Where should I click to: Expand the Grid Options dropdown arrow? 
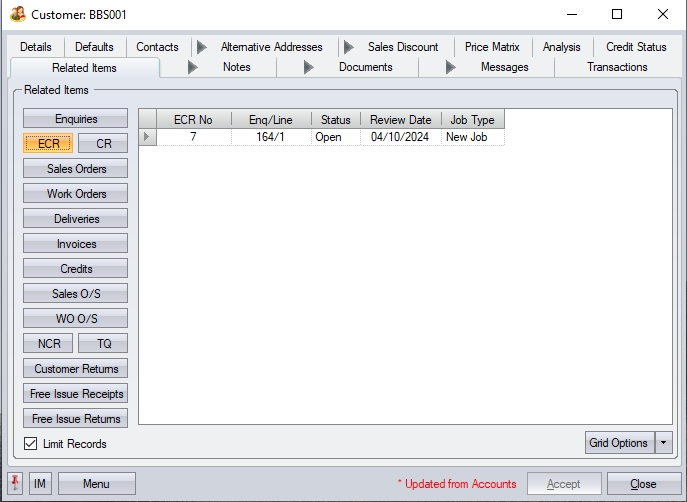coord(664,443)
